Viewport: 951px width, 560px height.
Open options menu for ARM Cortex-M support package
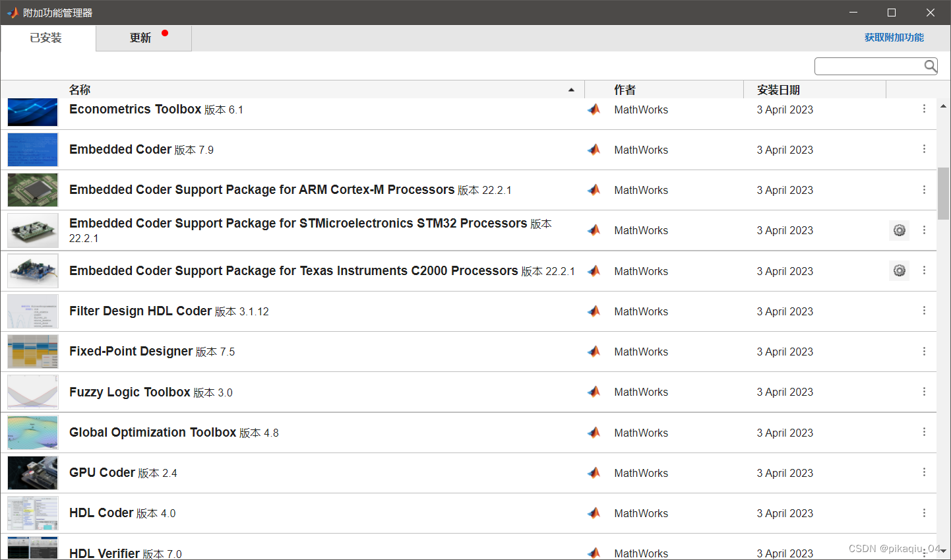coord(924,189)
